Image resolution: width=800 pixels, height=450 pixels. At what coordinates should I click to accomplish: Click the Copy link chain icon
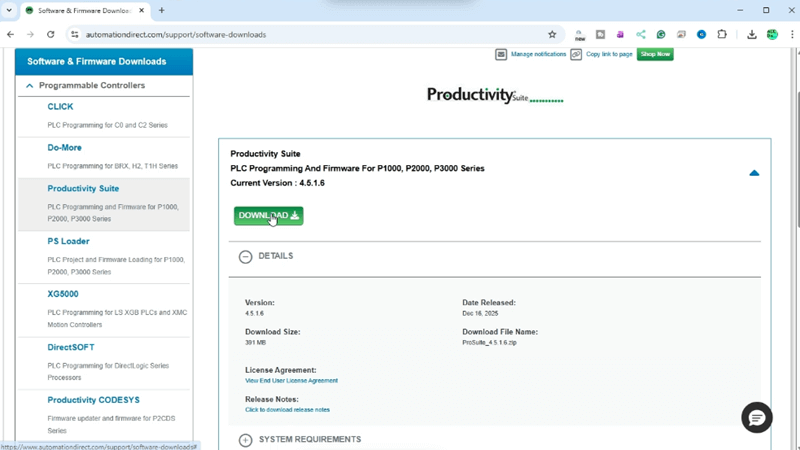coord(576,54)
